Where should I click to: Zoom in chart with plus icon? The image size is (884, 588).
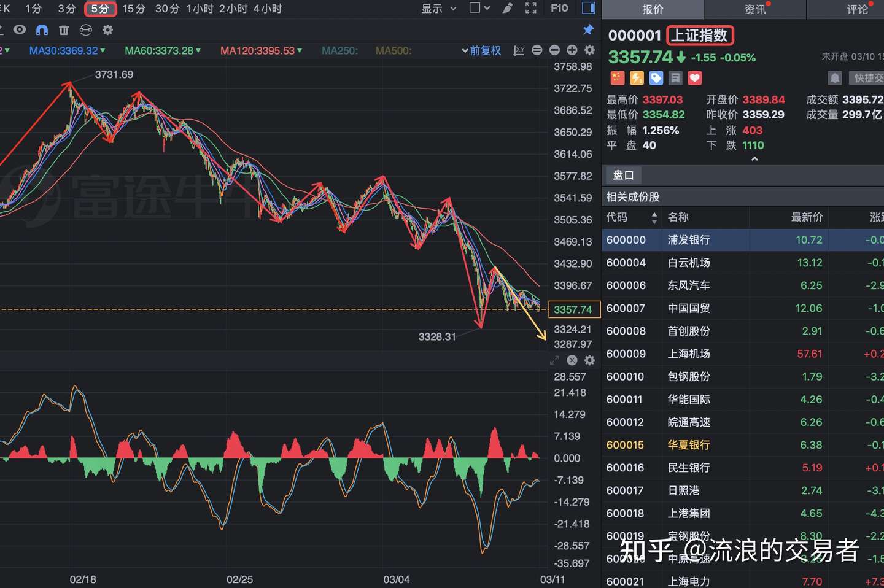point(572,50)
